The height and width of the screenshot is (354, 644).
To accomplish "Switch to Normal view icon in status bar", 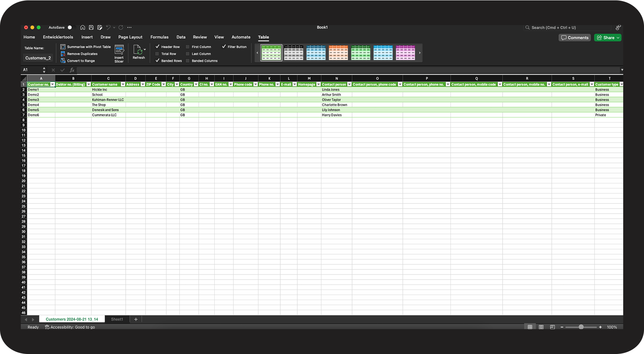I will pyautogui.click(x=530, y=327).
